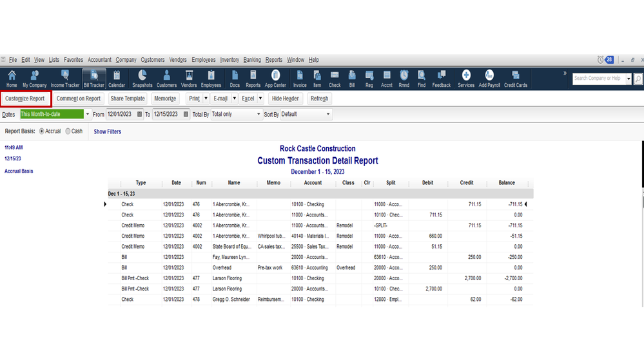Open the Customers toolbar icon

tap(166, 79)
